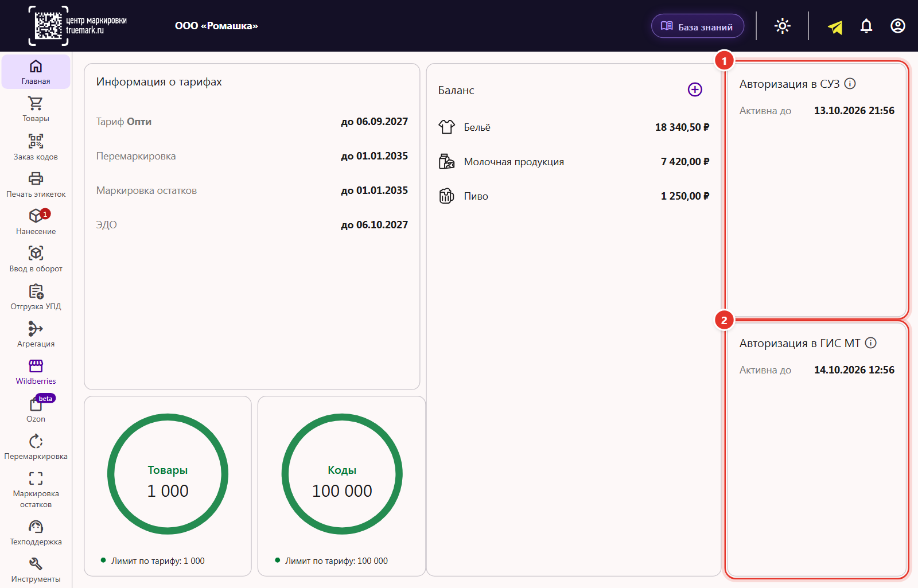Open Отгрузка УПД section
Screen dimensions: 918x588
[36, 297]
